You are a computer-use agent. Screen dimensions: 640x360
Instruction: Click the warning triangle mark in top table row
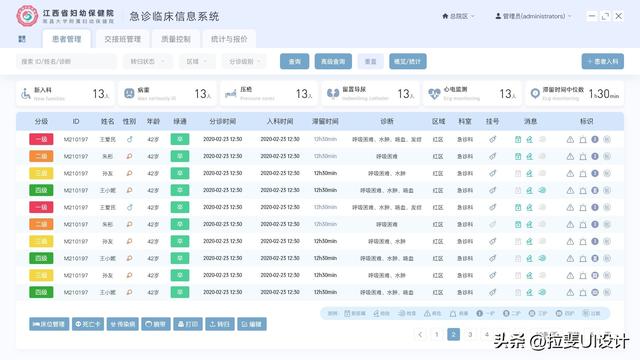pyautogui.click(x=570, y=140)
